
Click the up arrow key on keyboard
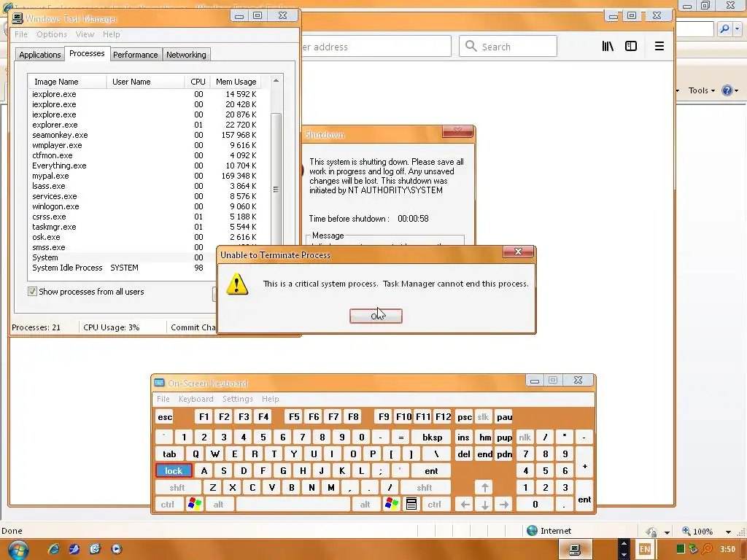tap(484, 487)
